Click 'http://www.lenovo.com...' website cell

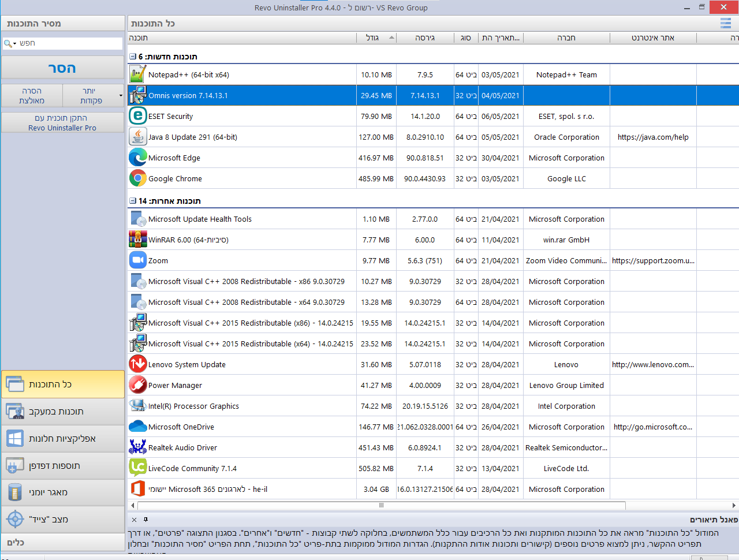point(653,364)
